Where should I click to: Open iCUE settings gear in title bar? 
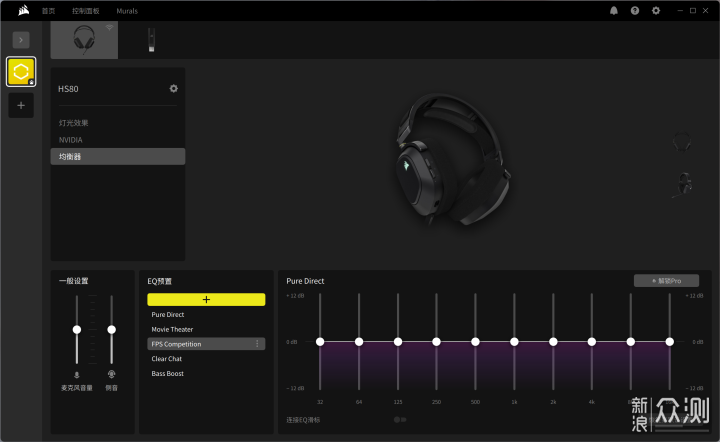[x=656, y=11]
